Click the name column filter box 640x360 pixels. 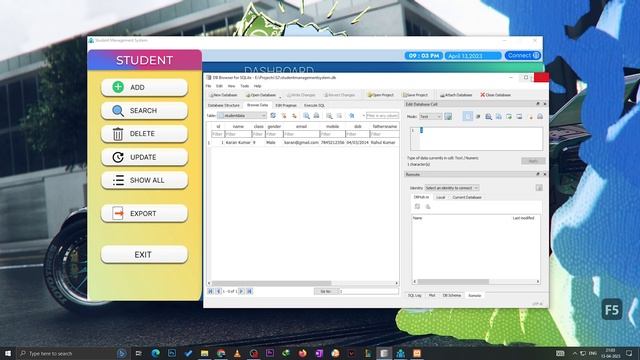coord(238,134)
